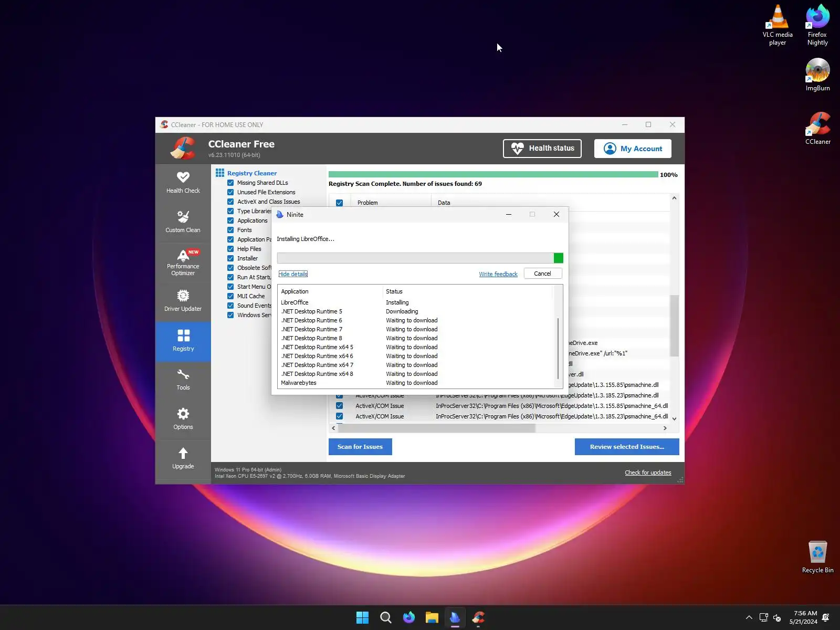Screen dimensions: 840x630
Task: Open File Explorer from the taskbar
Action: point(432,617)
